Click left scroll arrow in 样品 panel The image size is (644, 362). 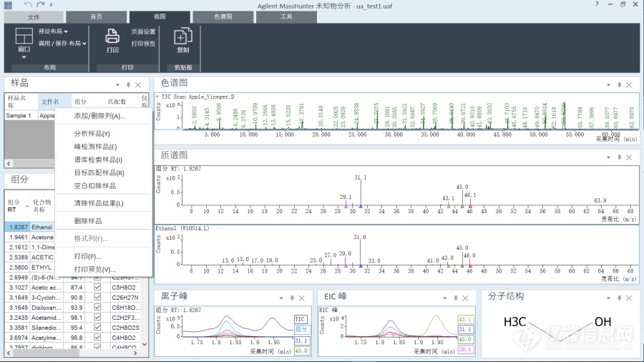[x=8, y=163]
